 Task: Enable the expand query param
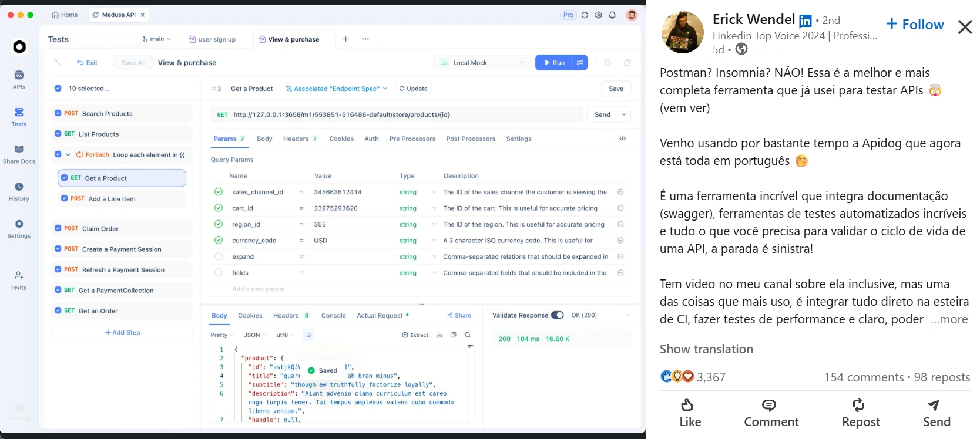(x=219, y=256)
